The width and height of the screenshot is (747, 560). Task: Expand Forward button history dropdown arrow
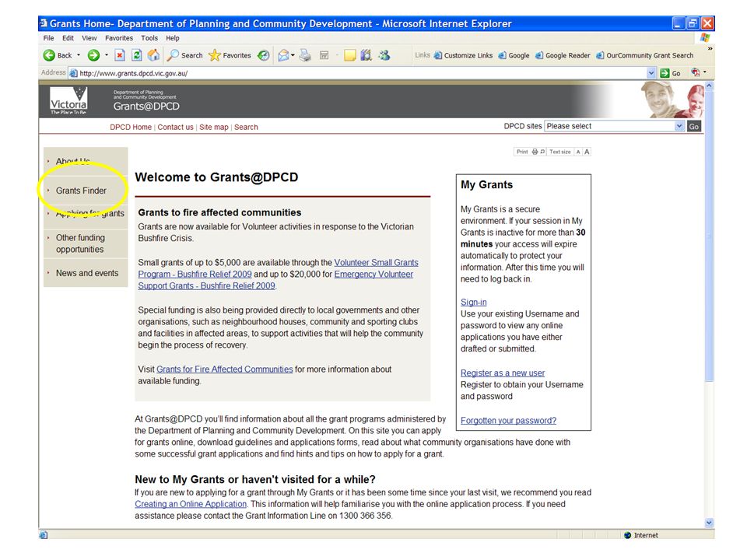[107, 55]
